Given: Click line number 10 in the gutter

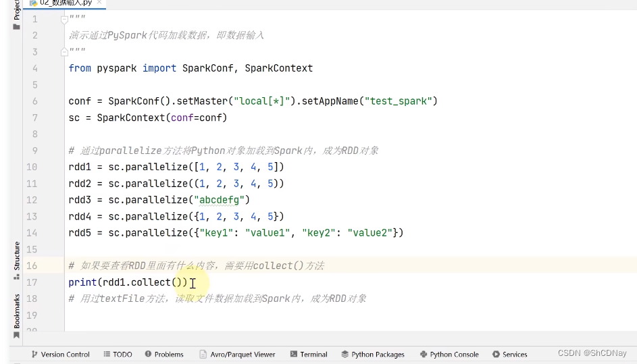Looking at the screenshot, I should pos(32,167).
